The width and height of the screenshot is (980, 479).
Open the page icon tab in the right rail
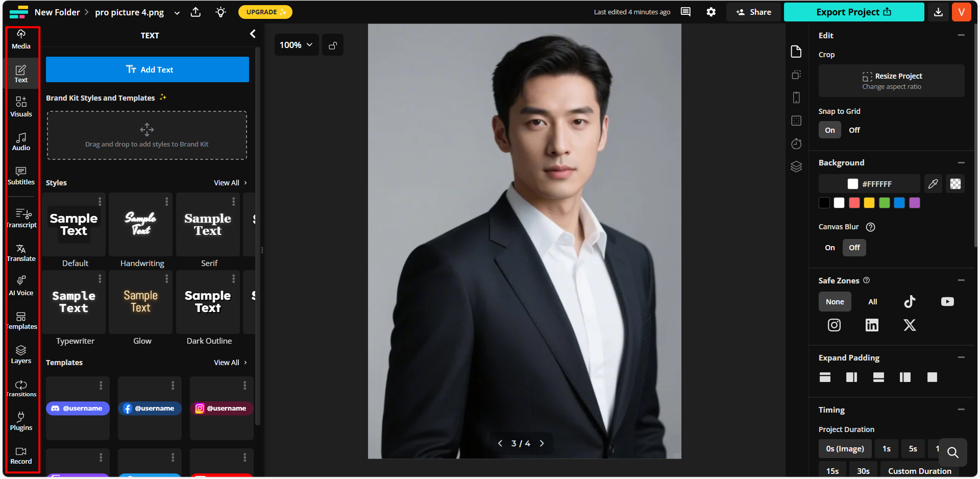[796, 52]
